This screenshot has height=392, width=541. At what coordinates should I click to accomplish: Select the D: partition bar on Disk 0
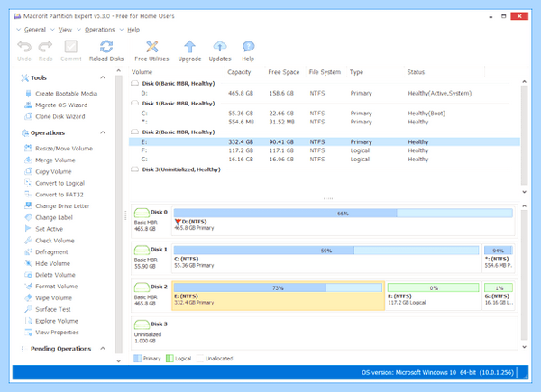(343, 220)
